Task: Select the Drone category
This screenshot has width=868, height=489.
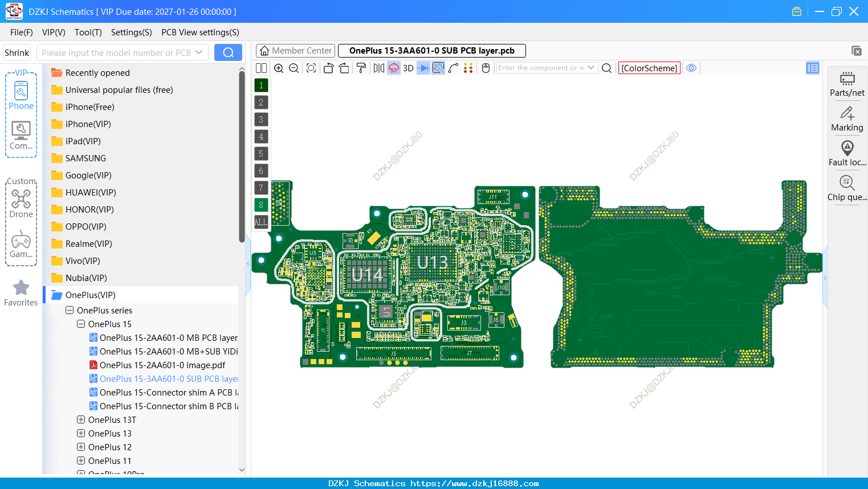Action: pos(21,203)
